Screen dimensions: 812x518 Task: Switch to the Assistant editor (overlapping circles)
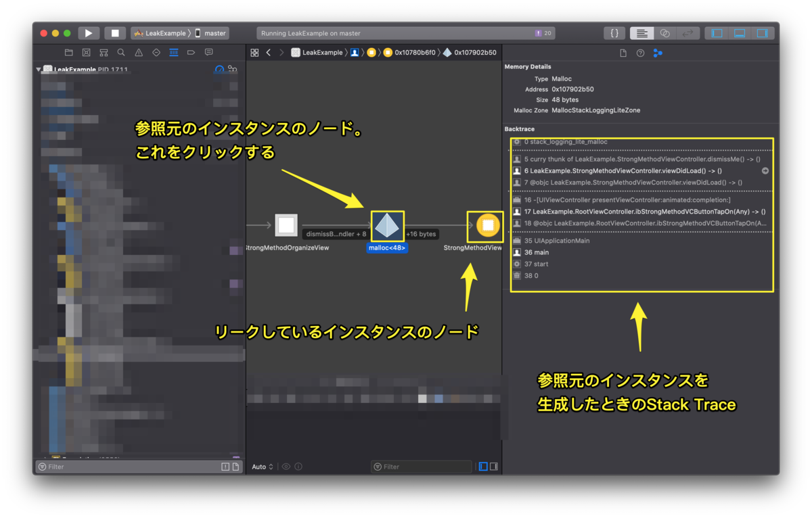[664, 33]
